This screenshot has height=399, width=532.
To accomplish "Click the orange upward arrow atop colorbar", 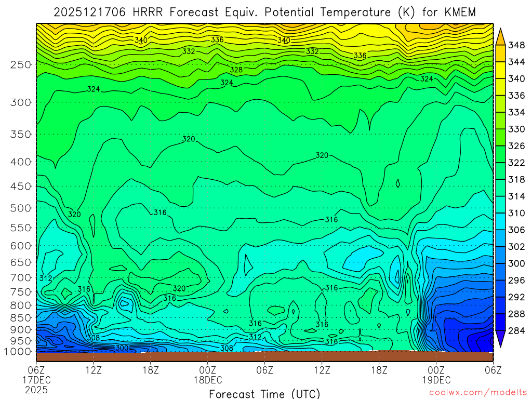I will (x=500, y=37).
